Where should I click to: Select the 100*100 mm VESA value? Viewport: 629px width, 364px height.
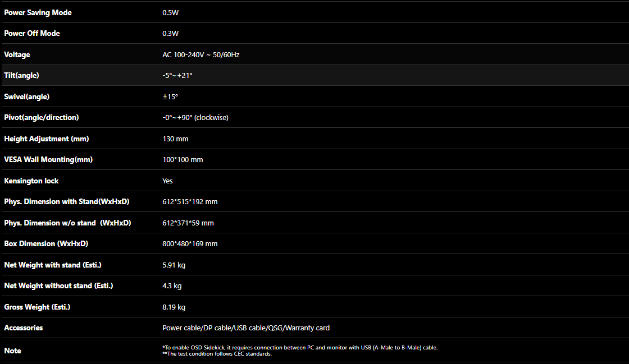(183, 159)
